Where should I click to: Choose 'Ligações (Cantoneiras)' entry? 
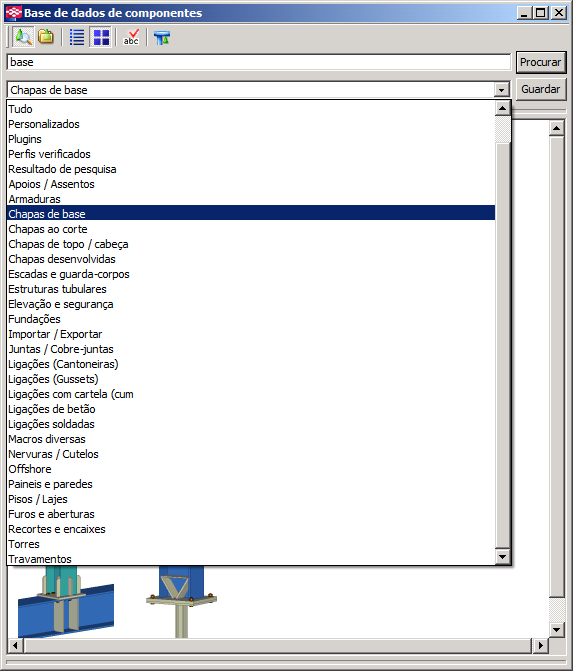251,364
